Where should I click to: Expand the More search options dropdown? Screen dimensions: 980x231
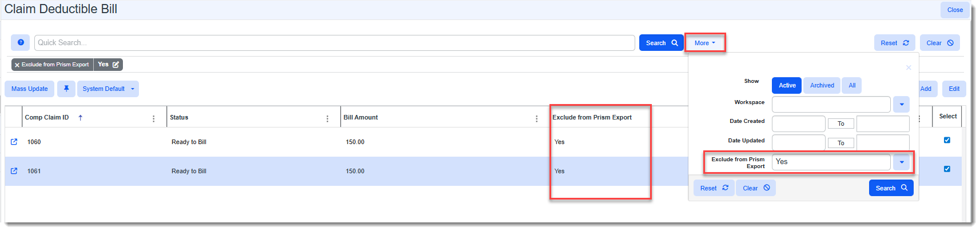[704, 43]
